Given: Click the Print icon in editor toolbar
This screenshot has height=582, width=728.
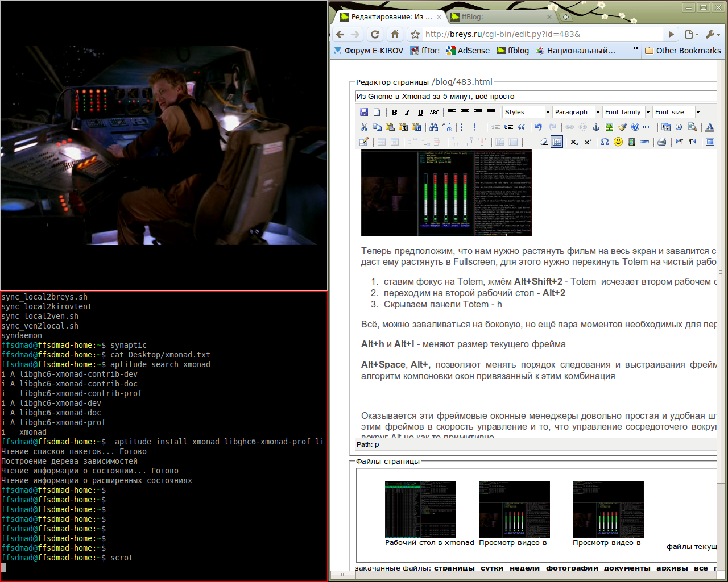Looking at the screenshot, I should 661,142.
